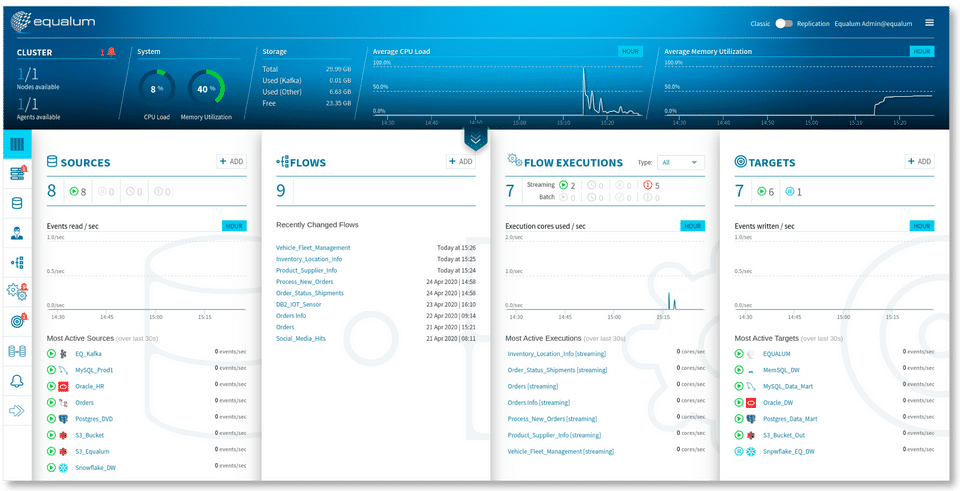The width and height of the screenshot is (960, 491).
Task: Open Order_Status_Shipments flow link
Action: (310, 293)
